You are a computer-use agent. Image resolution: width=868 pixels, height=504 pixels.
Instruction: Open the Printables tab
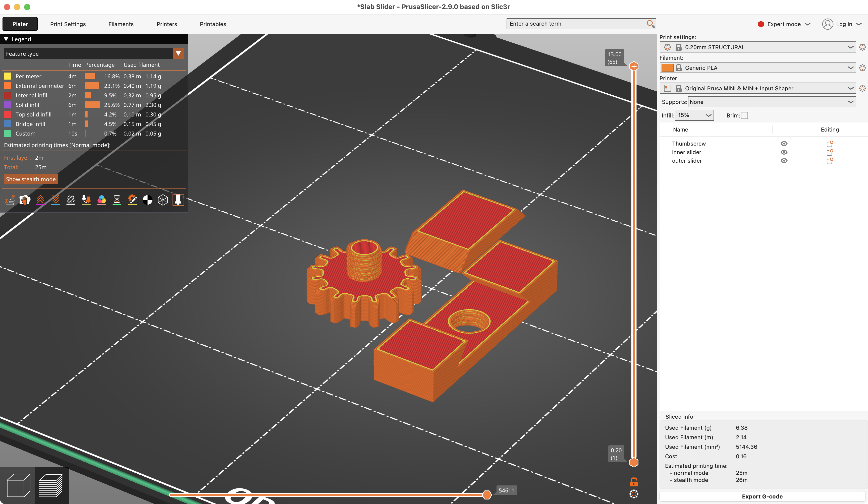[213, 24]
